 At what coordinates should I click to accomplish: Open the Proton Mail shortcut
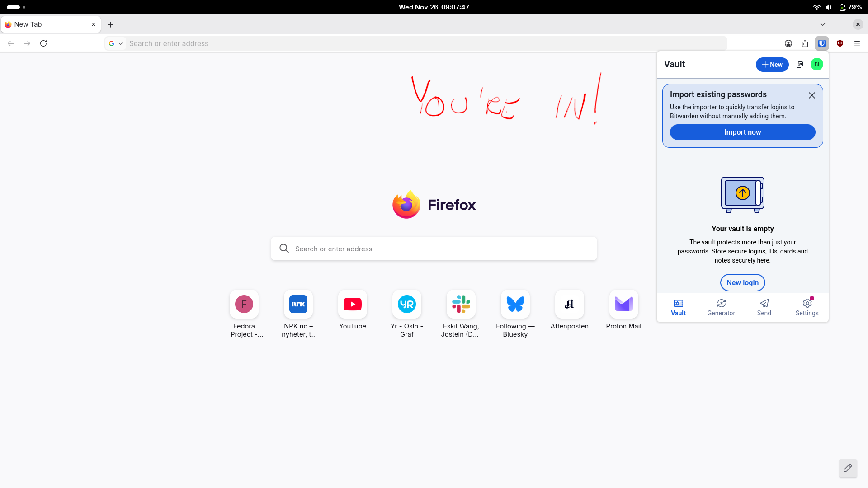tap(623, 304)
